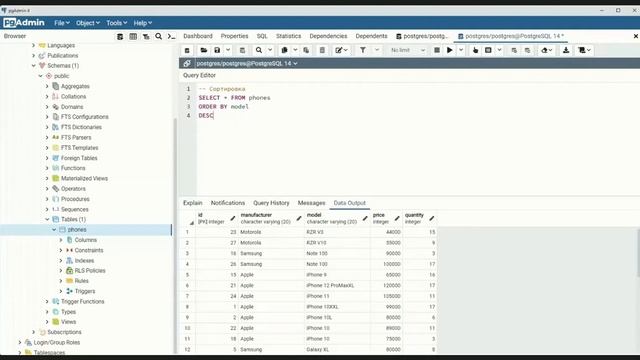Click the connection status icon
This screenshot has width=640, height=360.
click(187, 63)
